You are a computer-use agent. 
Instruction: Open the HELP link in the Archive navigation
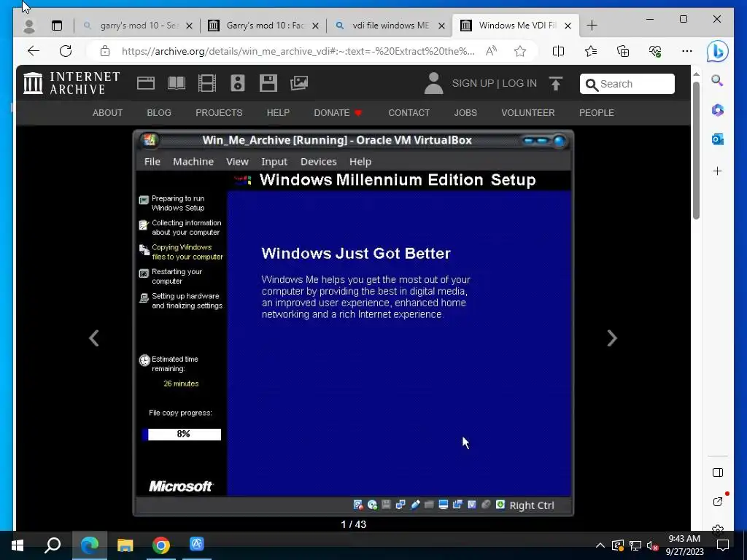click(x=278, y=113)
